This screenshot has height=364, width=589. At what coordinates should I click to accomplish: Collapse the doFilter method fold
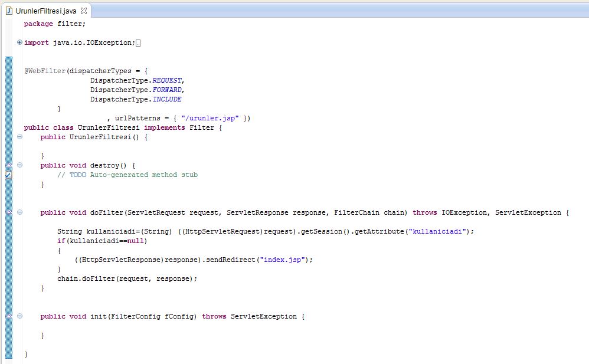coord(19,212)
